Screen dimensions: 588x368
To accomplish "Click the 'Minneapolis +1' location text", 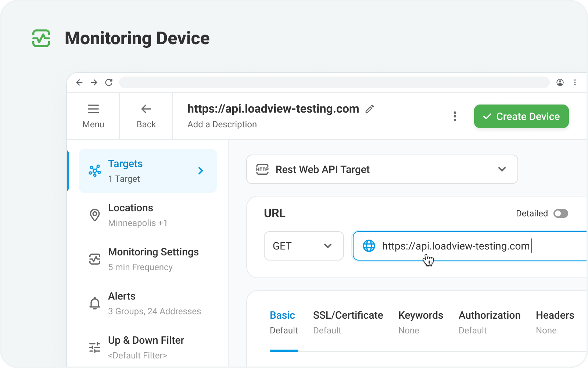I will 138,223.
